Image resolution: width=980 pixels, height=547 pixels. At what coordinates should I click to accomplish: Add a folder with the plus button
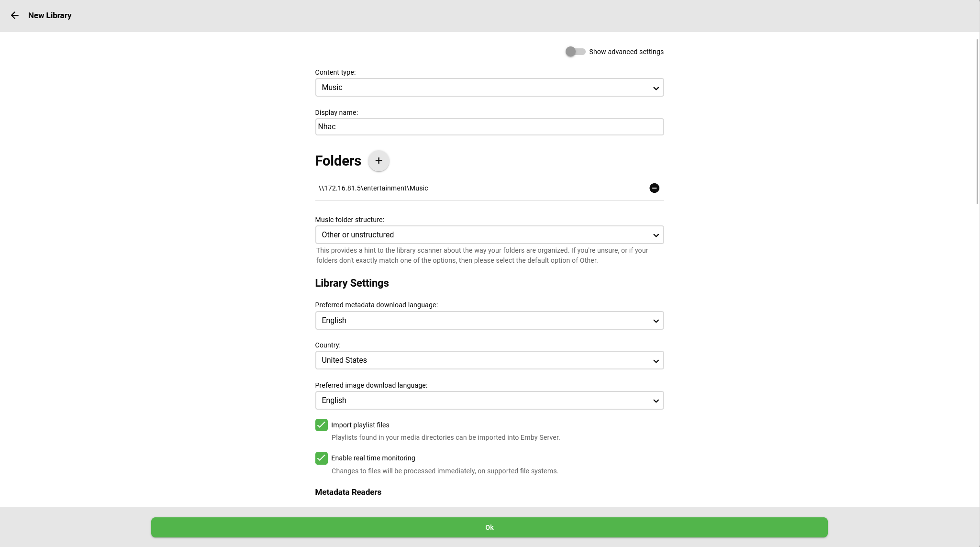(379, 161)
